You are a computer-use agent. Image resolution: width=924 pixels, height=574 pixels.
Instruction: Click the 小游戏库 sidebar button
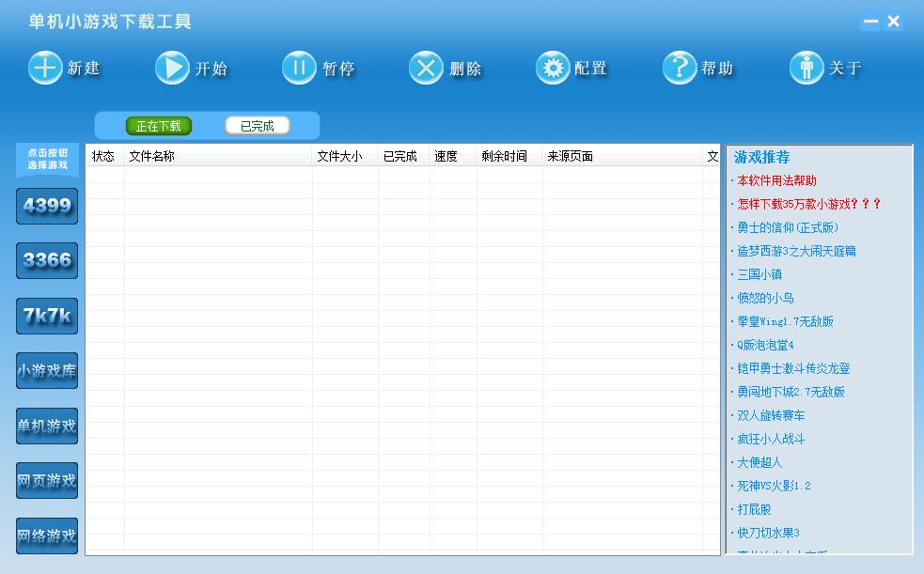coord(47,371)
